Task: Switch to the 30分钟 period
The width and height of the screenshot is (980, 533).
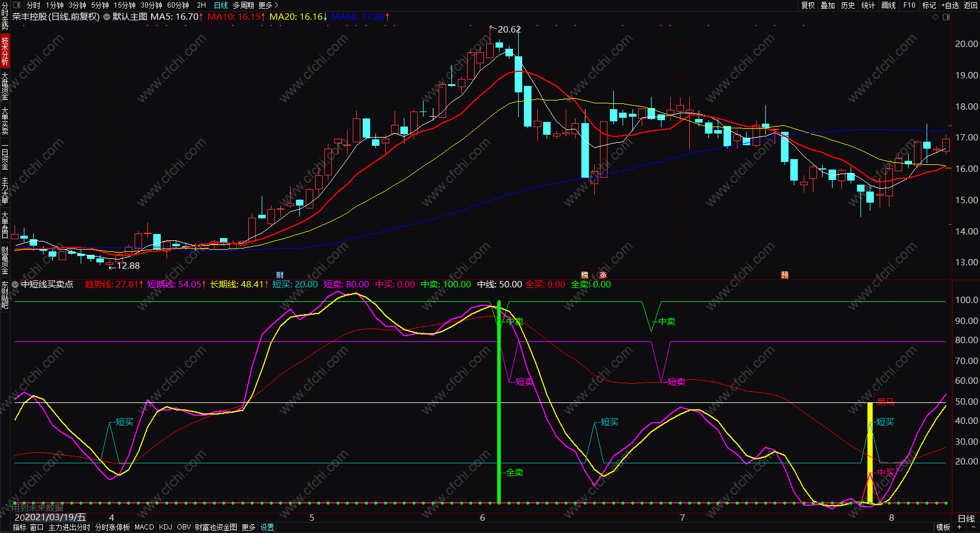Action: pyautogui.click(x=151, y=5)
